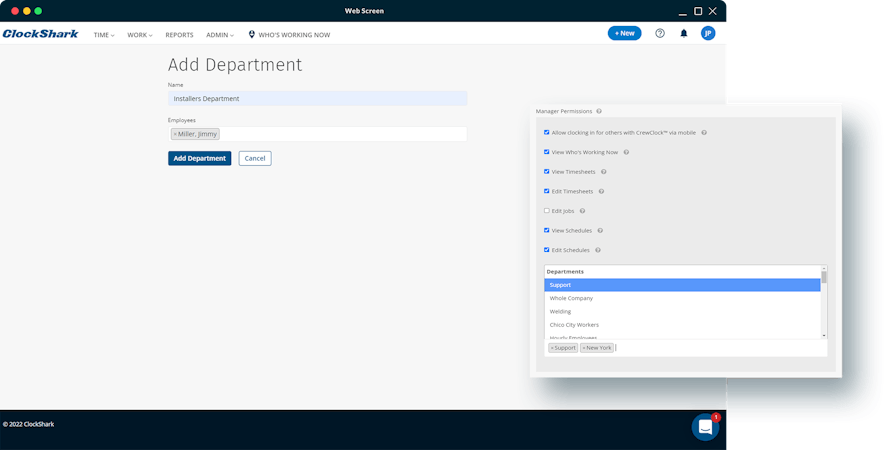The width and height of the screenshot is (884, 450).
Task: Remove Miller, Jimmy from Employees
Action: click(175, 134)
